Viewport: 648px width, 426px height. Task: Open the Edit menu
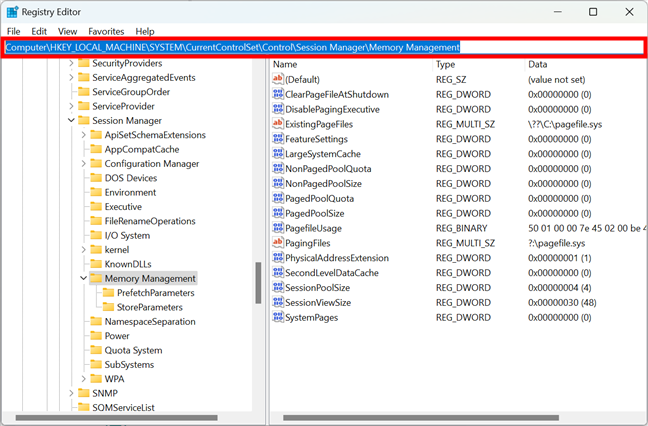(x=39, y=31)
